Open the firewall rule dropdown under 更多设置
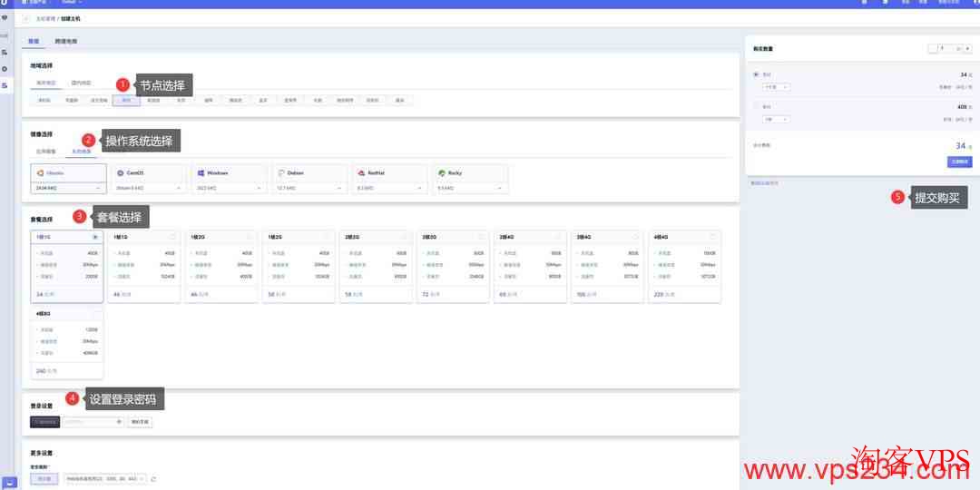Image resolution: width=980 pixels, height=490 pixels. click(104, 478)
